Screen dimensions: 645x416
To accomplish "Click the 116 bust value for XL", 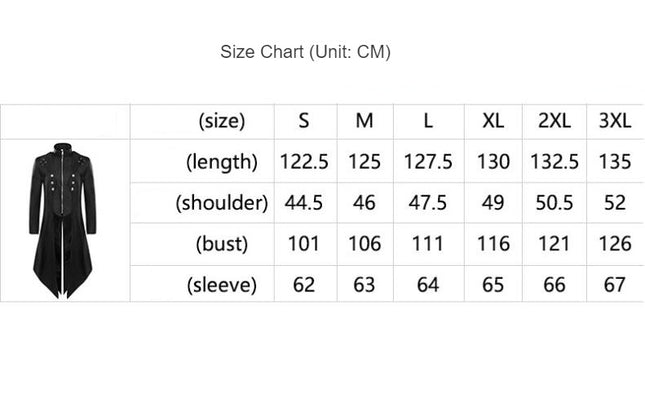I will coord(493,244).
